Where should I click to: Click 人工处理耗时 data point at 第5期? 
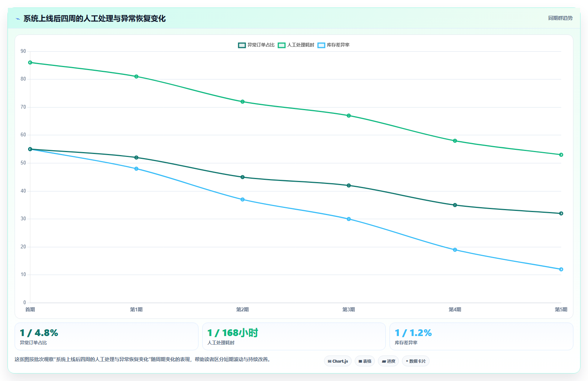pyautogui.click(x=561, y=155)
